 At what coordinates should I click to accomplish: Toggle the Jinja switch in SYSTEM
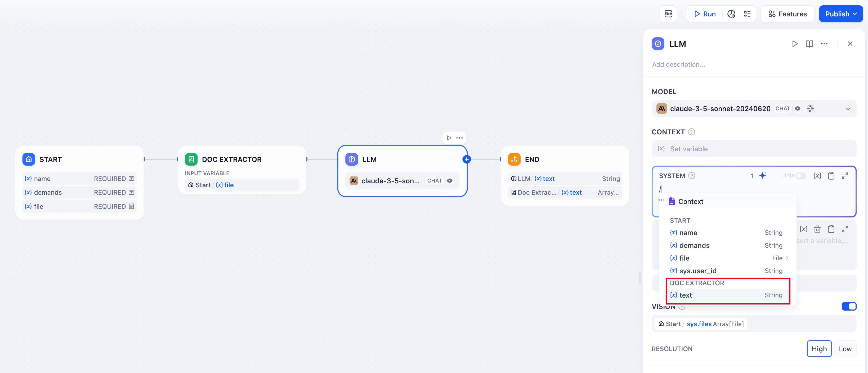[x=800, y=176]
